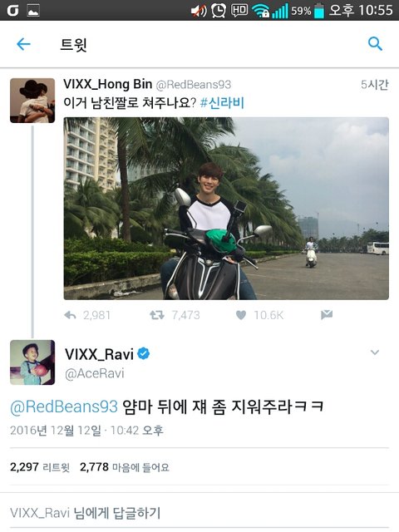Like the Hong Bin tweet with the heart
This screenshot has width=399, height=532.
click(x=241, y=316)
